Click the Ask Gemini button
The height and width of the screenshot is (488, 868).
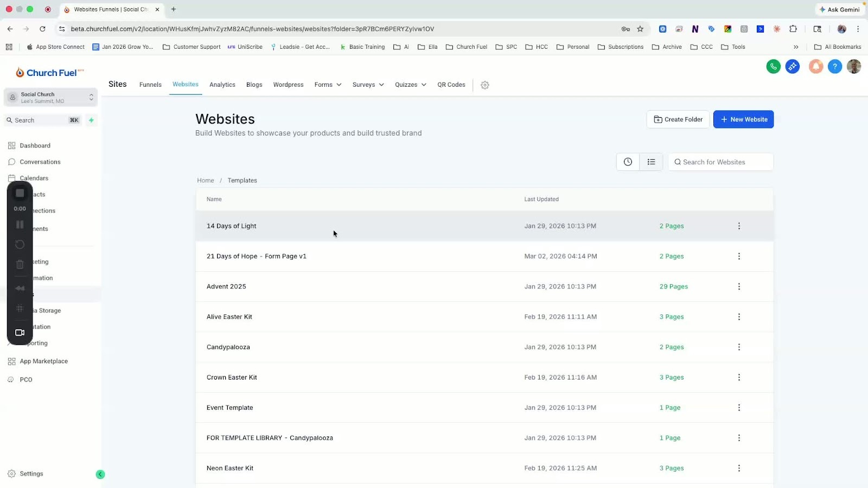click(x=839, y=9)
